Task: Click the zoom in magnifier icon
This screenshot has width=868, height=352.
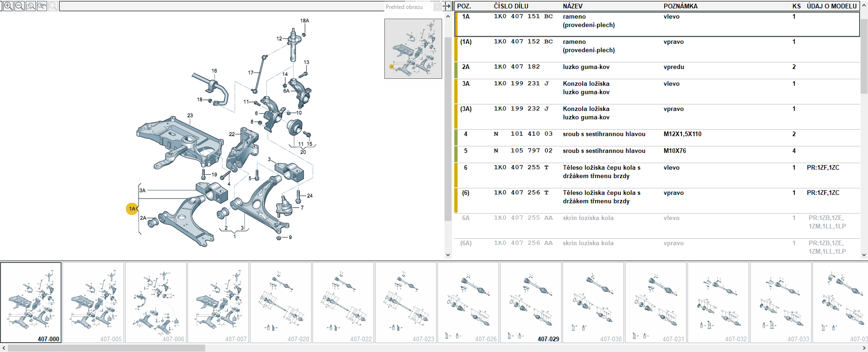Action: 8,6
